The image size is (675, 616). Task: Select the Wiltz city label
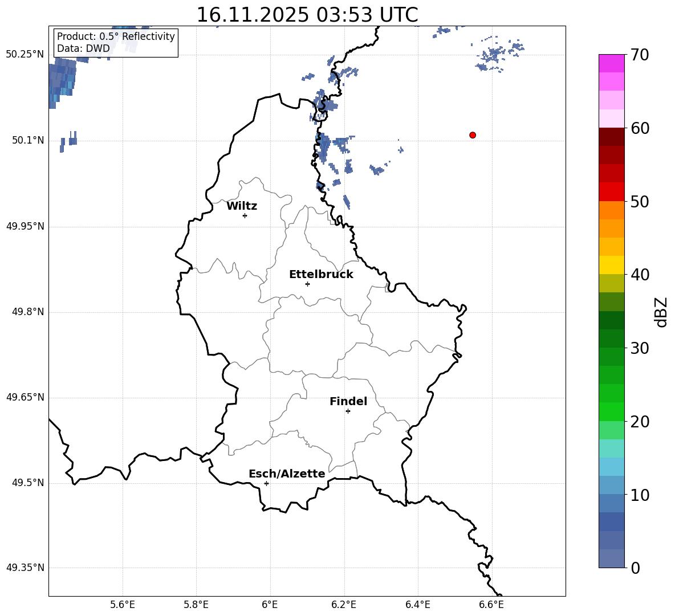click(x=242, y=206)
